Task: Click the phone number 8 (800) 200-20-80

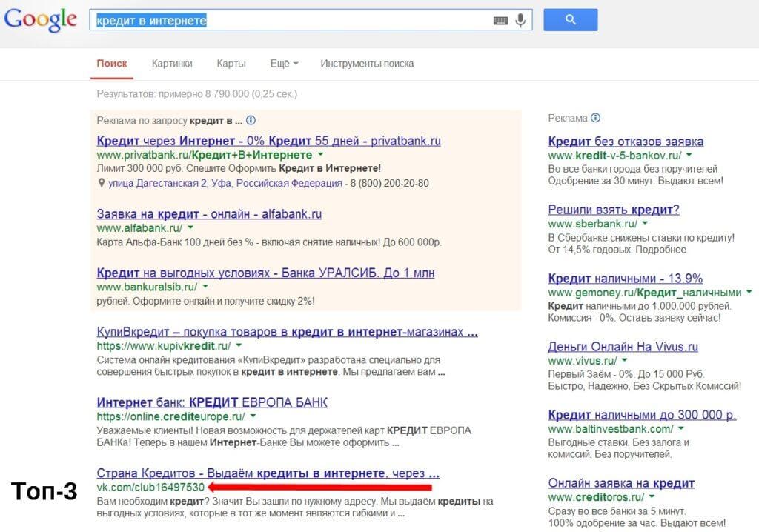Action: (389, 184)
